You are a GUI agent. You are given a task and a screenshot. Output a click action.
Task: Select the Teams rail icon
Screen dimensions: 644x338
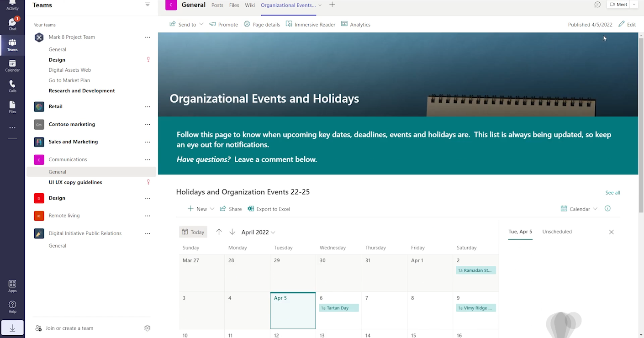(x=12, y=45)
